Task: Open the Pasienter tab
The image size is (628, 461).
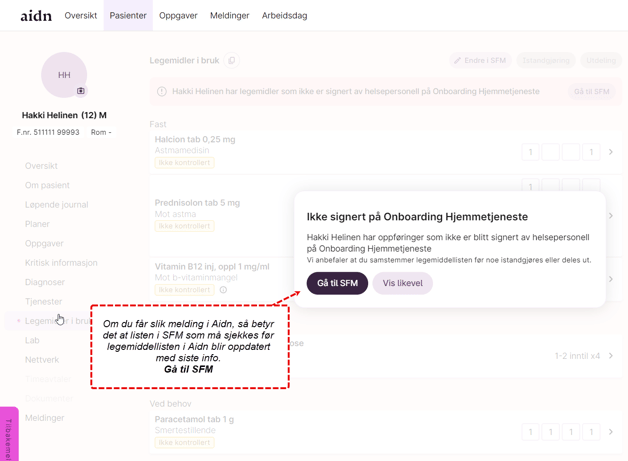Action: [128, 16]
